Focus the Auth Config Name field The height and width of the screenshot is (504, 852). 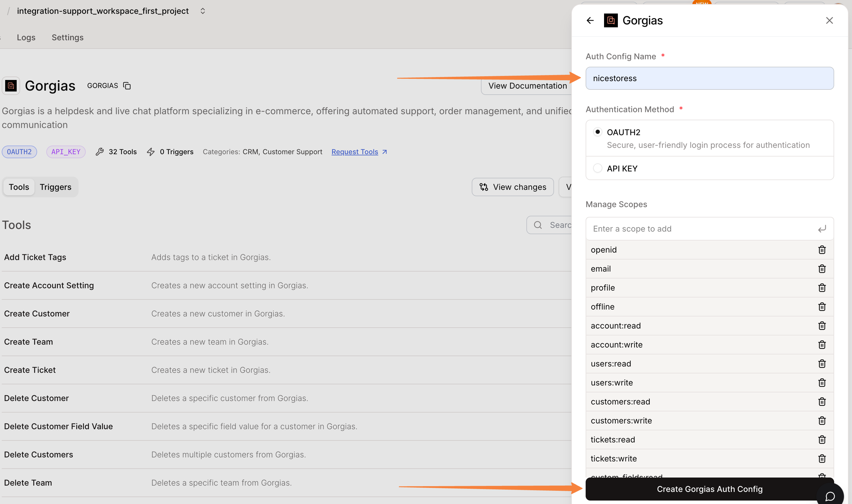pos(709,78)
